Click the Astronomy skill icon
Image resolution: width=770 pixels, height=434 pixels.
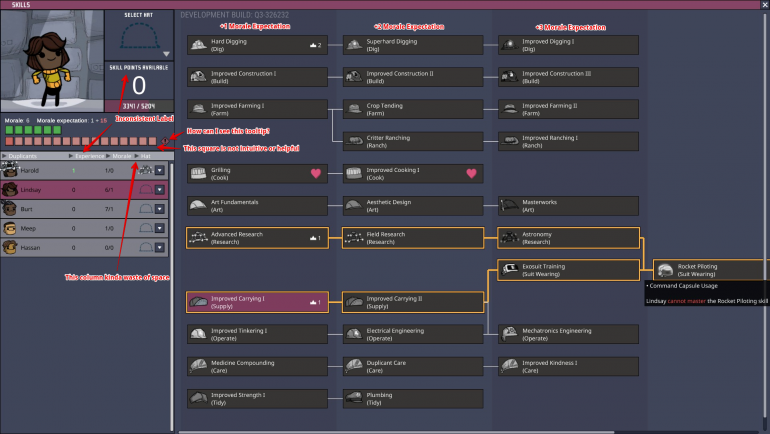tap(510, 238)
